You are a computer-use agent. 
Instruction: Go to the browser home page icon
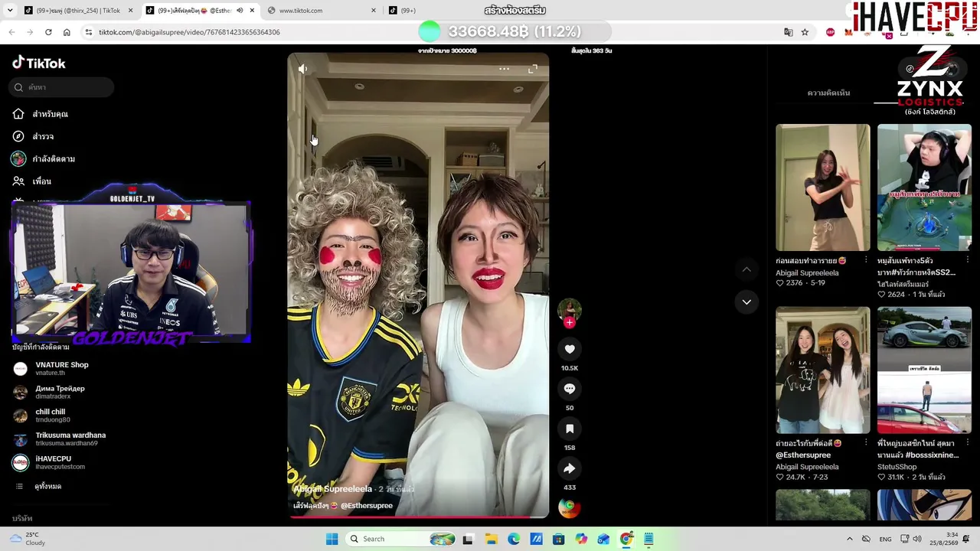(67, 32)
